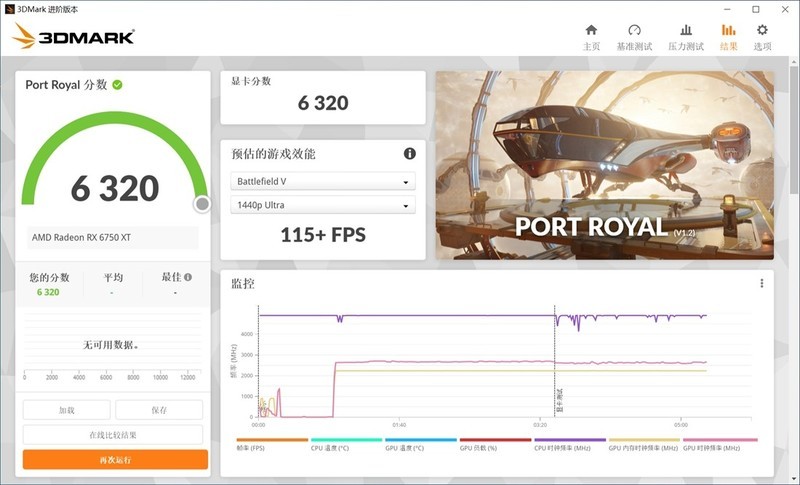The image size is (800, 485).
Task: Click the Port Royal preview image
Action: [605, 165]
